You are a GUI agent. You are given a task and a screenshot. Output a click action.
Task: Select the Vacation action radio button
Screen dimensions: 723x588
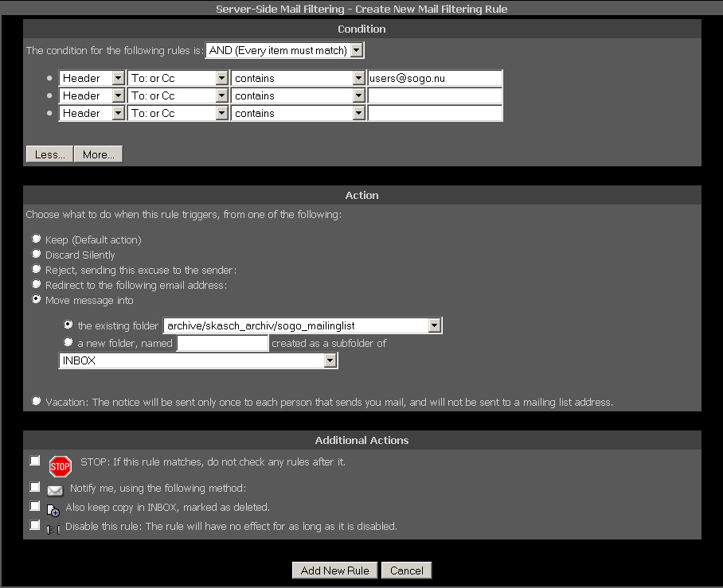pos(37,401)
